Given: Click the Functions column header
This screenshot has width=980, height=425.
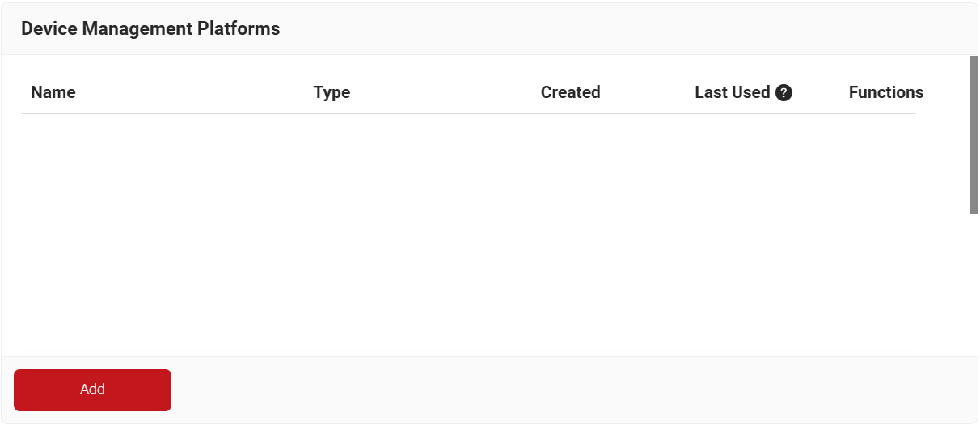Looking at the screenshot, I should pyautogui.click(x=885, y=92).
